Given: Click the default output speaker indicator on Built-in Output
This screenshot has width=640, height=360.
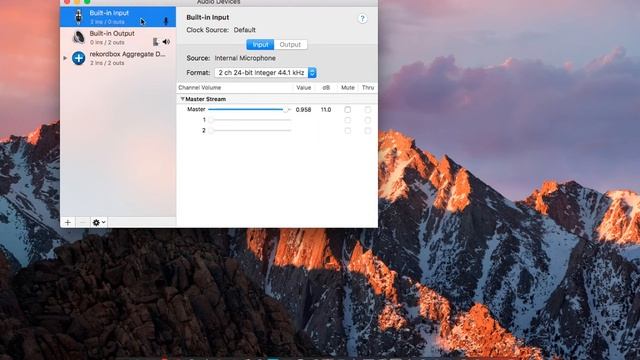Looking at the screenshot, I should tap(166, 42).
